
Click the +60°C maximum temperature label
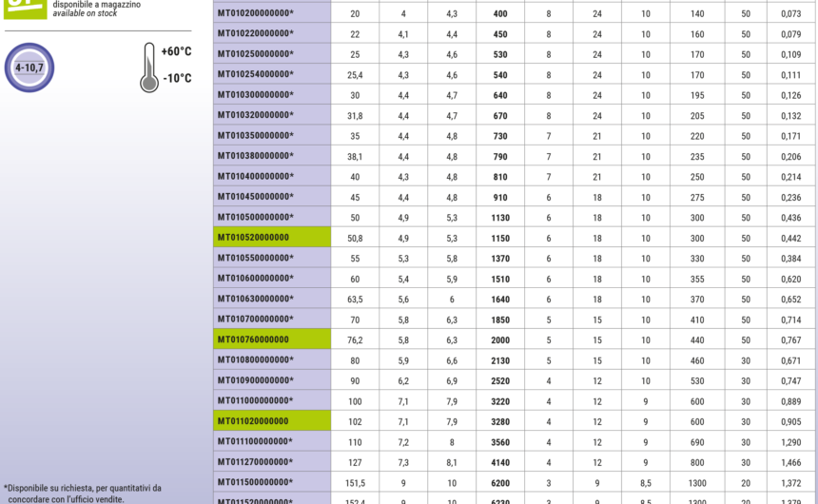point(177,51)
